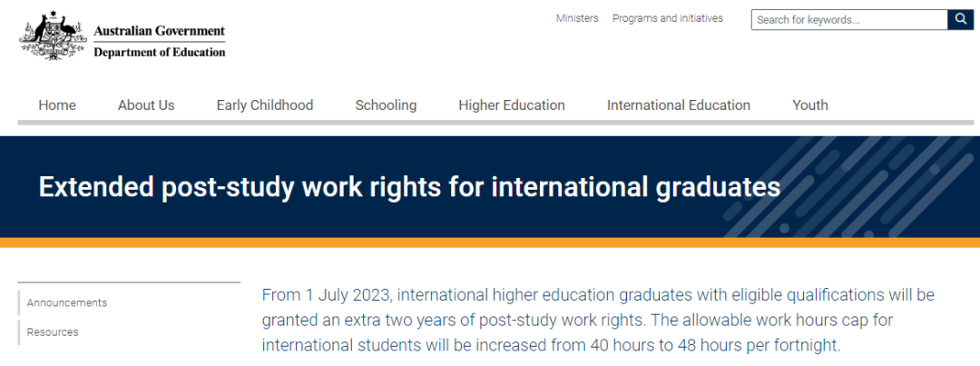This screenshot has height=366, width=980.
Task: Click the Department of Education logo text
Action: click(x=160, y=53)
